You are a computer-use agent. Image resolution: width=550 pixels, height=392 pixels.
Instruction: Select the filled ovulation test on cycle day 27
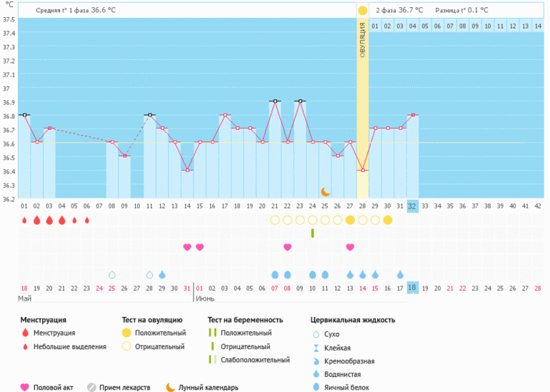tap(350, 220)
